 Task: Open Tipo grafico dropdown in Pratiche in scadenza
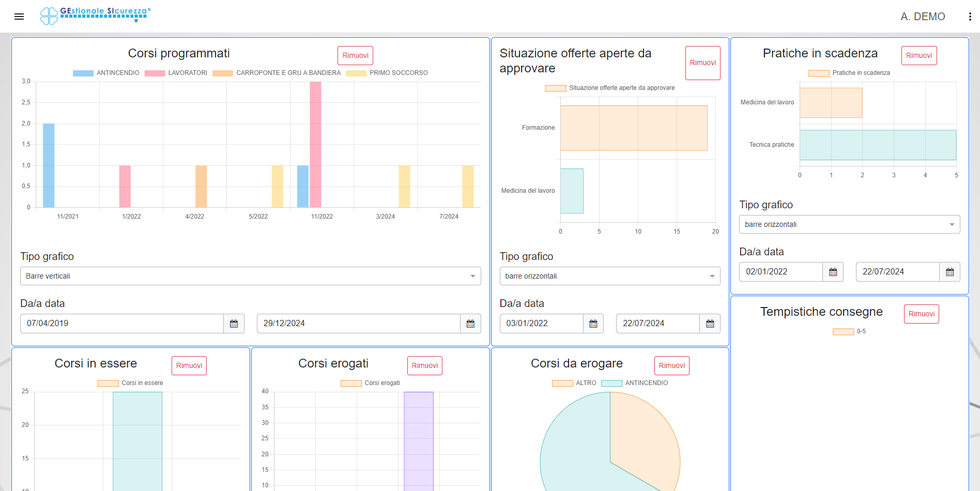[x=850, y=224]
